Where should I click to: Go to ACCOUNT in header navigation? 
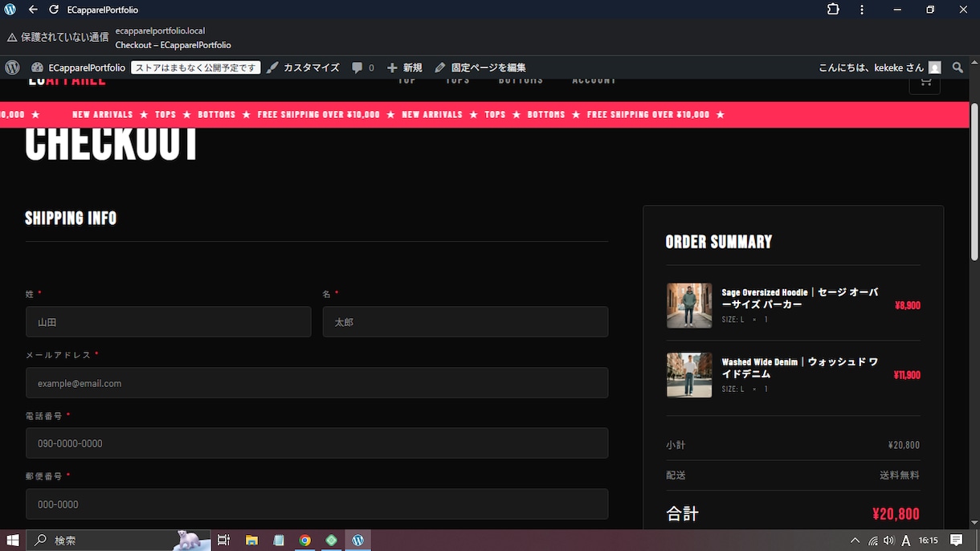click(594, 80)
